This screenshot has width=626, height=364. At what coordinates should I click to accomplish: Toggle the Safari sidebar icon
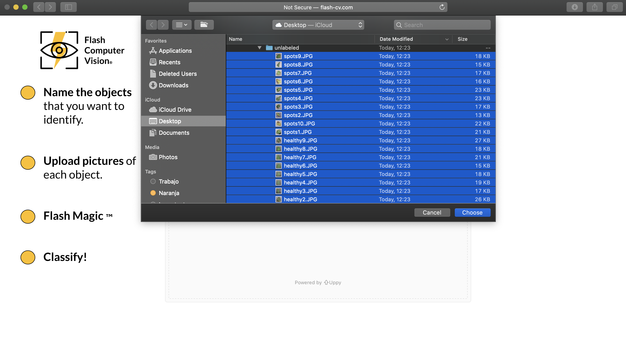click(68, 7)
